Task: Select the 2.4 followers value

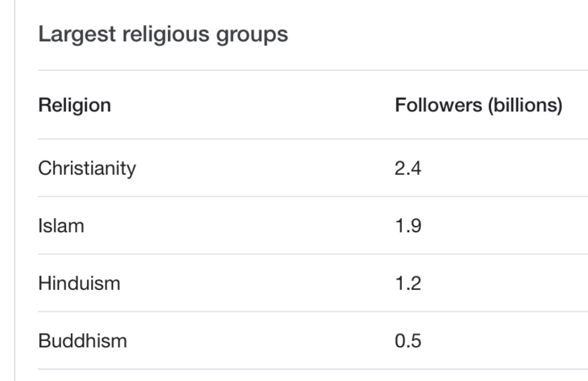Action: 408,168
